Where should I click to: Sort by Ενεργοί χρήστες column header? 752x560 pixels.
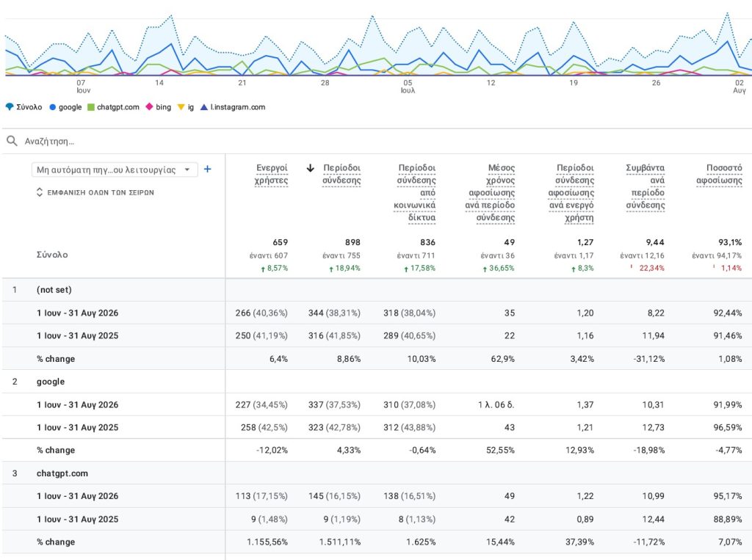[x=272, y=174]
